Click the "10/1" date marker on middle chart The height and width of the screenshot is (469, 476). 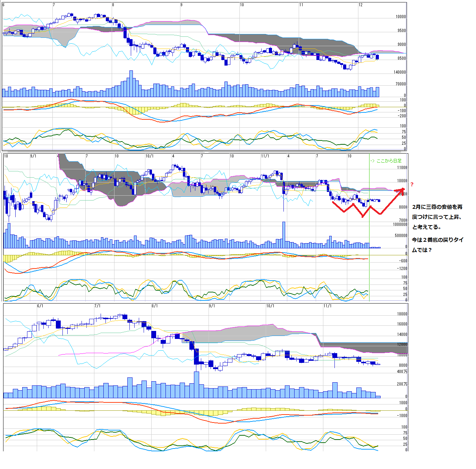click(x=150, y=156)
